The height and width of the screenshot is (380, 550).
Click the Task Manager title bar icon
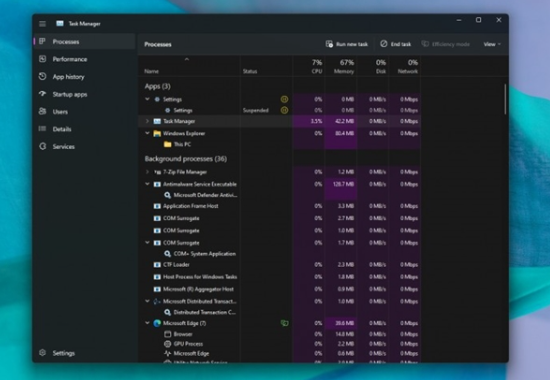[x=60, y=24]
